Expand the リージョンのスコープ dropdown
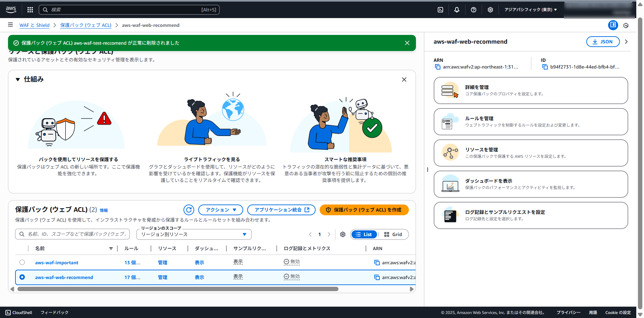The image size is (644, 318). coord(194,234)
